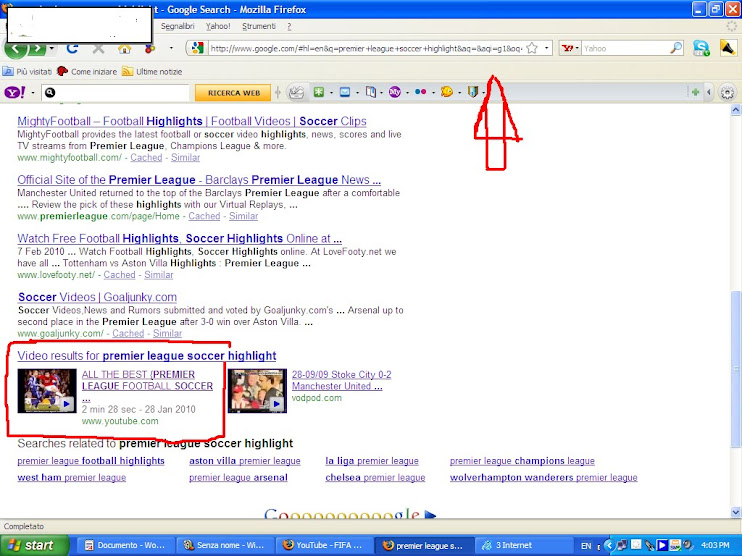
Task: Click the Google favicon in the address bar
Action: [x=198, y=48]
